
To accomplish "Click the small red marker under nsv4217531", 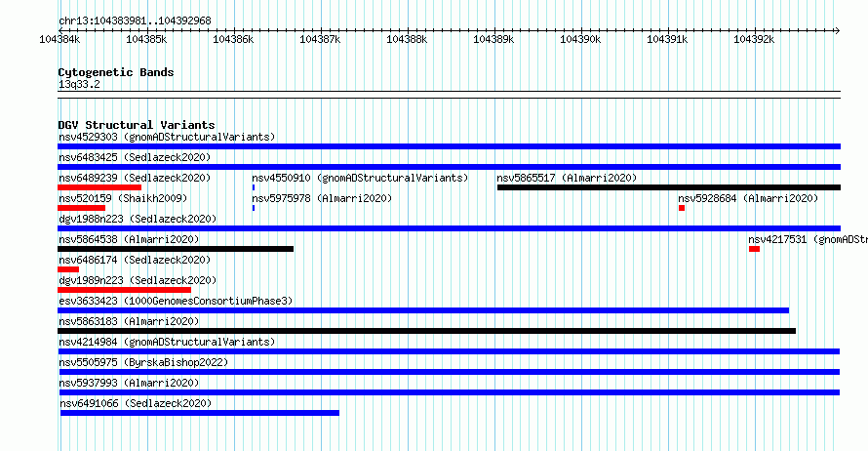I will (x=754, y=249).
